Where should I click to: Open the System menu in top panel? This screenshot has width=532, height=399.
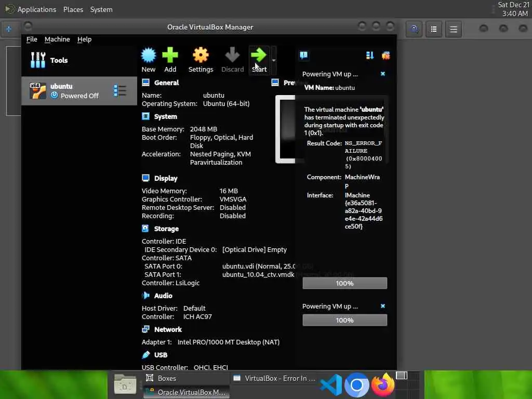(101, 9)
